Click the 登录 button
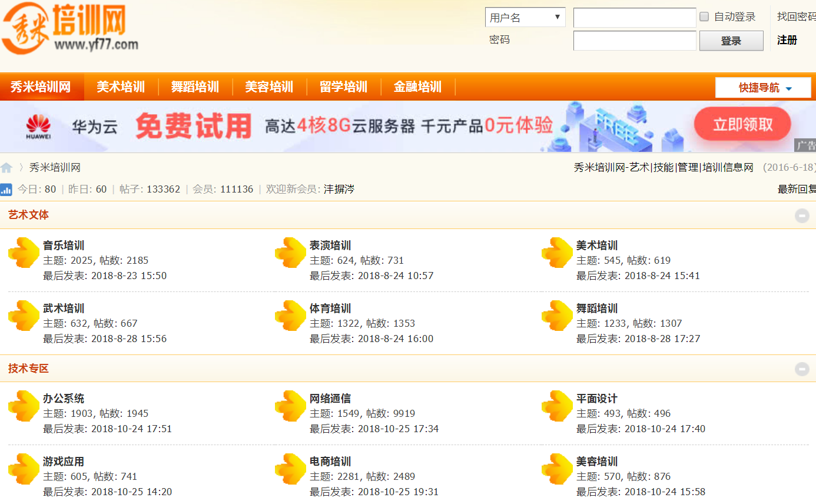The height and width of the screenshot is (504, 816). [731, 41]
